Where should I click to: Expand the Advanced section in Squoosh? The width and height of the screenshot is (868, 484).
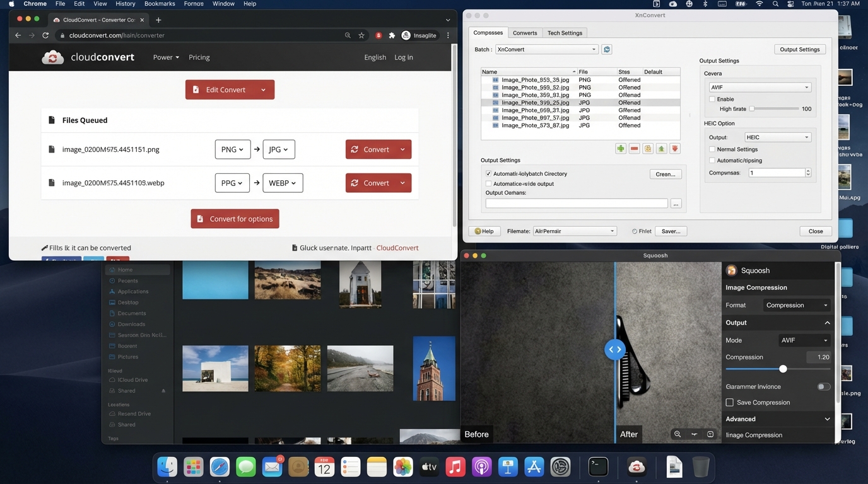pos(827,419)
